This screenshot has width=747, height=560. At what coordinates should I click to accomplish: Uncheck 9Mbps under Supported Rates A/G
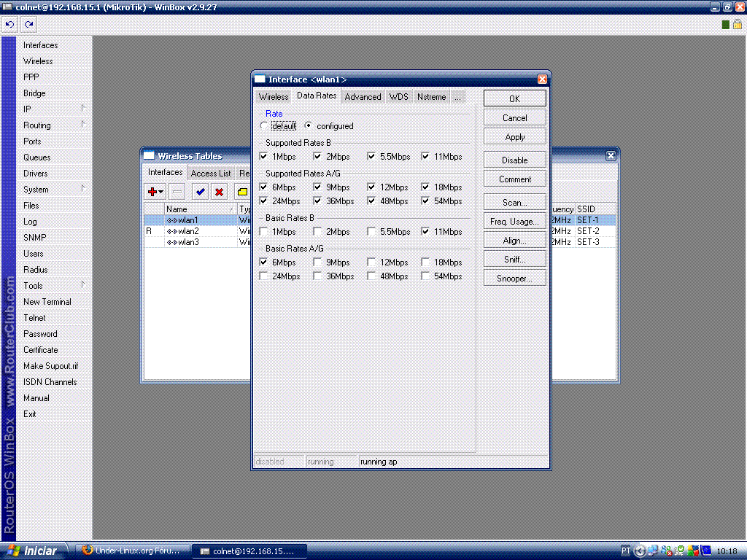[x=317, y=187]
